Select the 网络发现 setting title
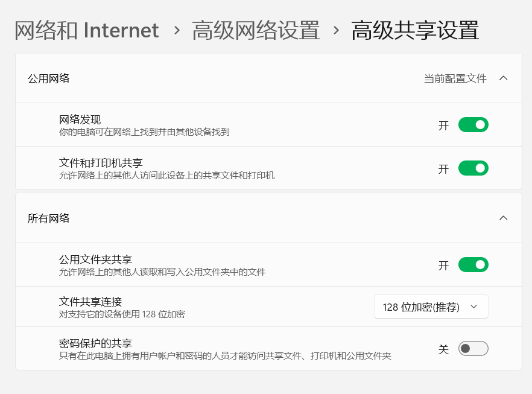 tap(80, 119)
